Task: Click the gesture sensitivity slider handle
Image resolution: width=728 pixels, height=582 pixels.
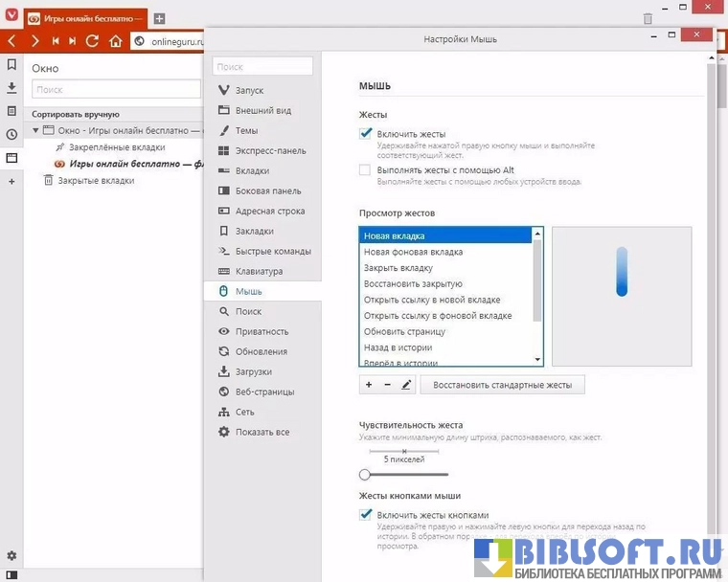Action: (365, 474)
